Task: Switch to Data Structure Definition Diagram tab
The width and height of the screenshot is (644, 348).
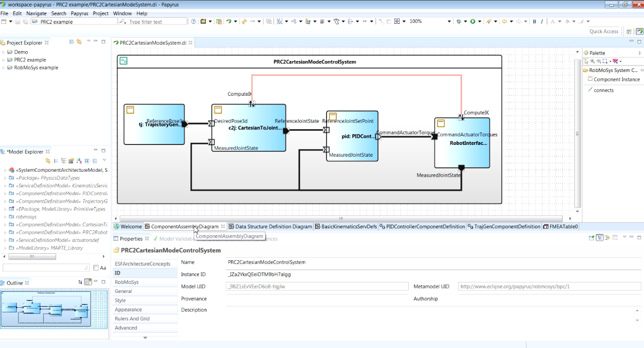Action: [273, 226]
